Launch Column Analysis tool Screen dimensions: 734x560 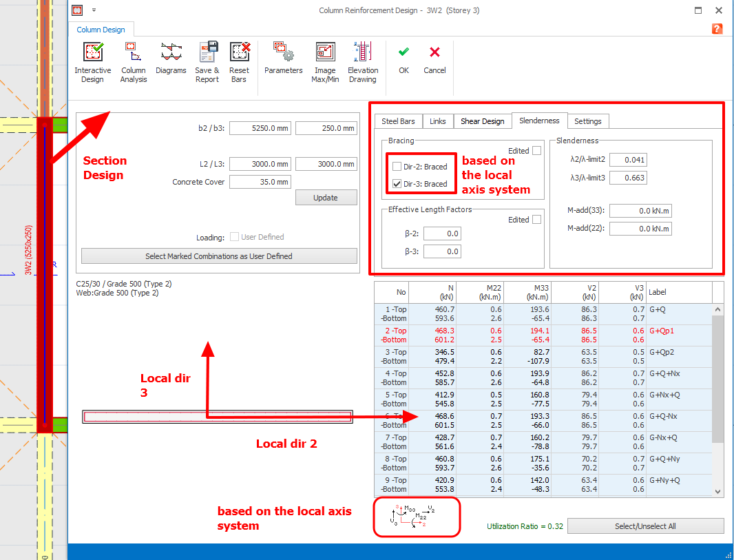coord(133,54)
